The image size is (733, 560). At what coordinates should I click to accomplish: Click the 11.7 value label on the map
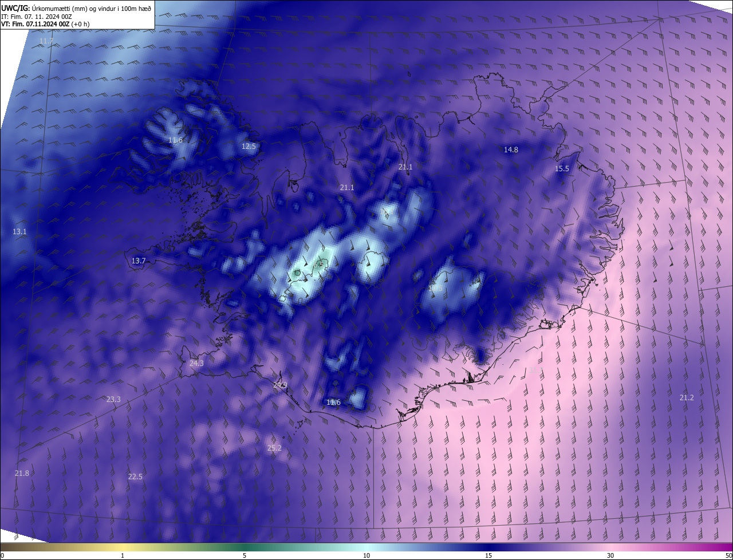pyautogui.click(x=46, y=42)
